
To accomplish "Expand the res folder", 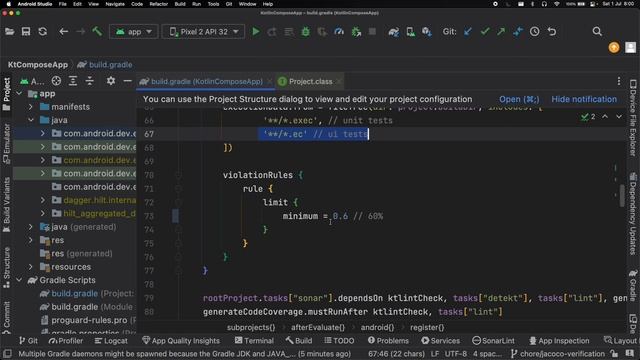I will coord(31,240).
